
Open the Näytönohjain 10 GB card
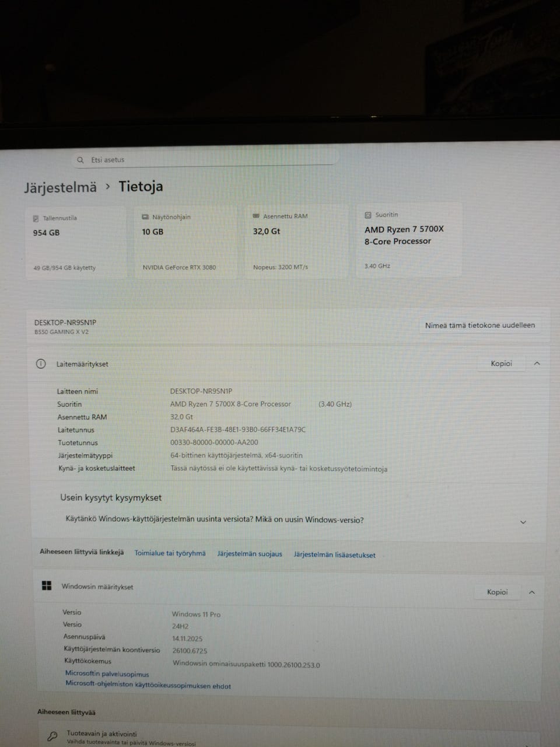[186, 241]
